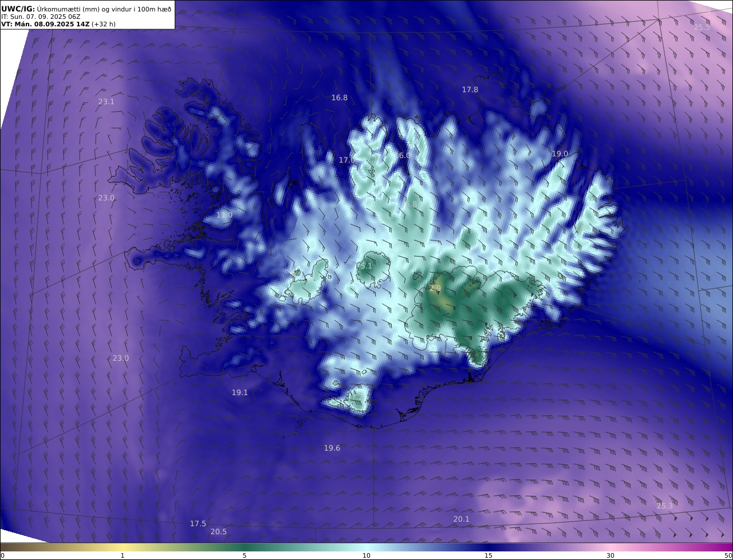Click the colorbar tick label 1
The height and width of the screenshot is (560, 733).
click(x=123, y=555)
